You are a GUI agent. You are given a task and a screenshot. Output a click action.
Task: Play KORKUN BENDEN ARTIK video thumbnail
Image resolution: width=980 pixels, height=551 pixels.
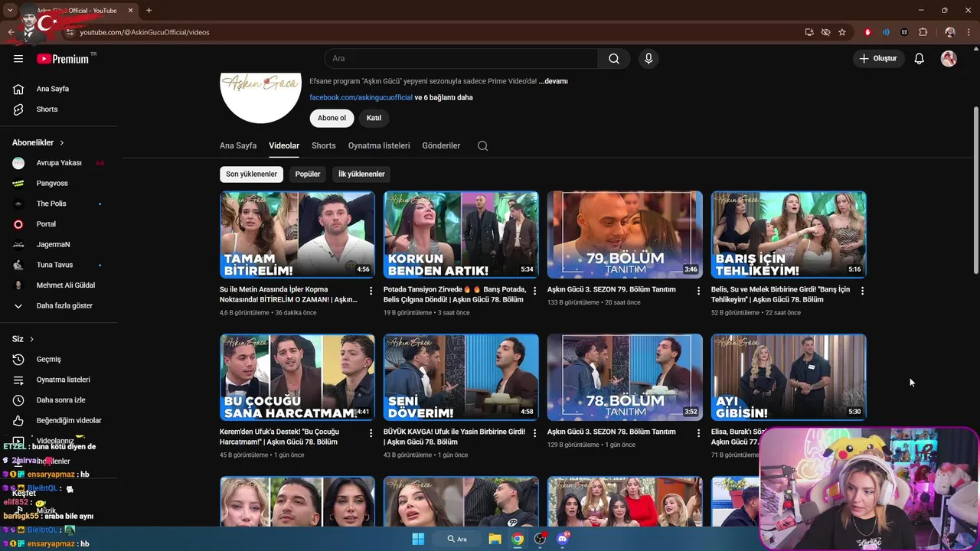tap(461, 234)
